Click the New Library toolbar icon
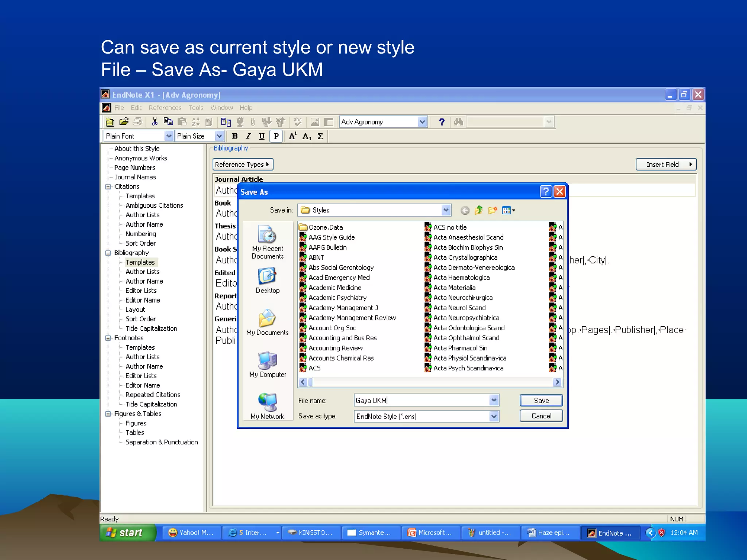 coord(110,122)
